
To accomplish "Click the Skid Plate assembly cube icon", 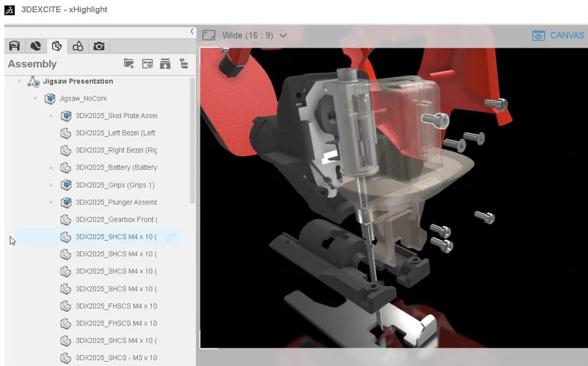I will 66,116.
